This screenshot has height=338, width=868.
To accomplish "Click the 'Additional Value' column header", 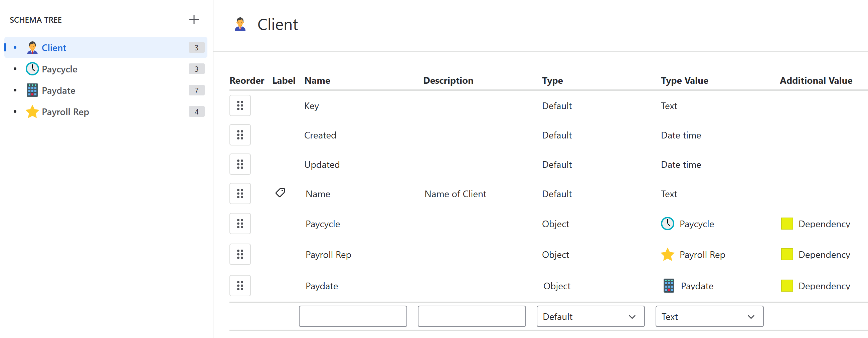I will [816, 80].
